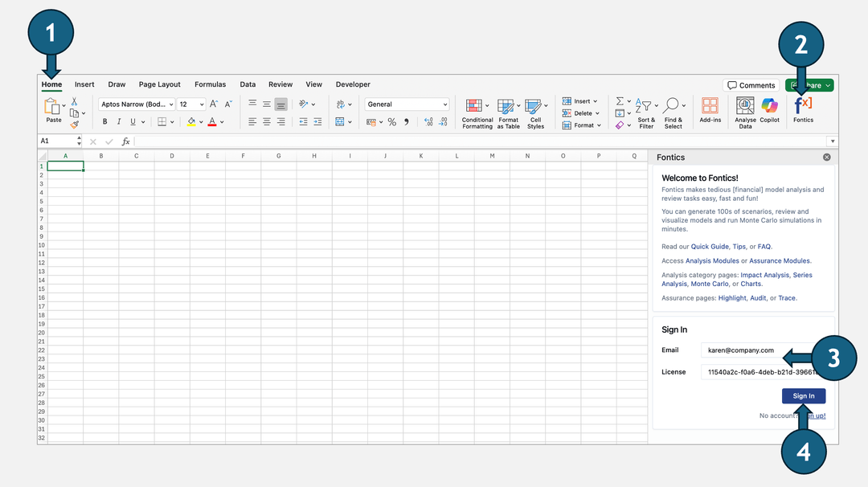The width and height of the screenshot is (868, 487).
Task: Click the red font color swatch
Action: [211, 122]
